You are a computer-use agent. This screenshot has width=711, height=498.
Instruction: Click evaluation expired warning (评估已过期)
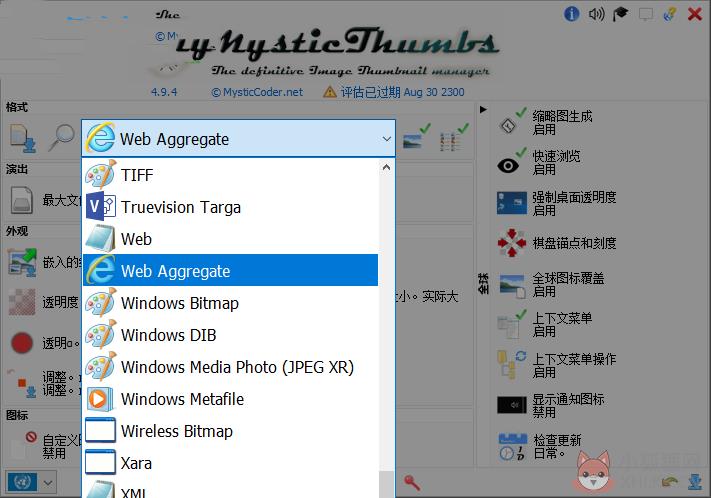point(394,92)
